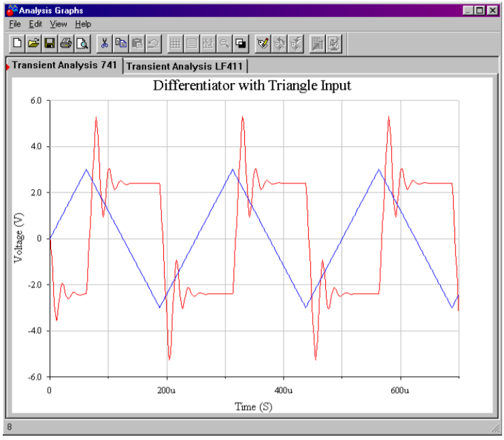Click the New document toolbar icon
The height and width of the screenshot is (440, 504).
[18, 44]
